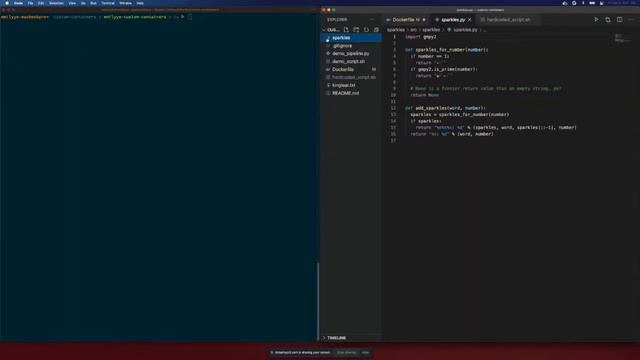Open the Go menu
640x360 pixels.
[83, 3]
